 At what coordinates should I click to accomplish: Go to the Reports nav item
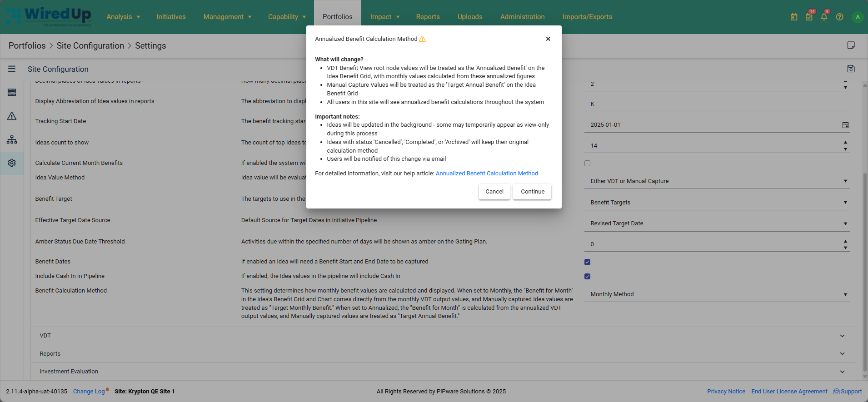tap(428, 17)
